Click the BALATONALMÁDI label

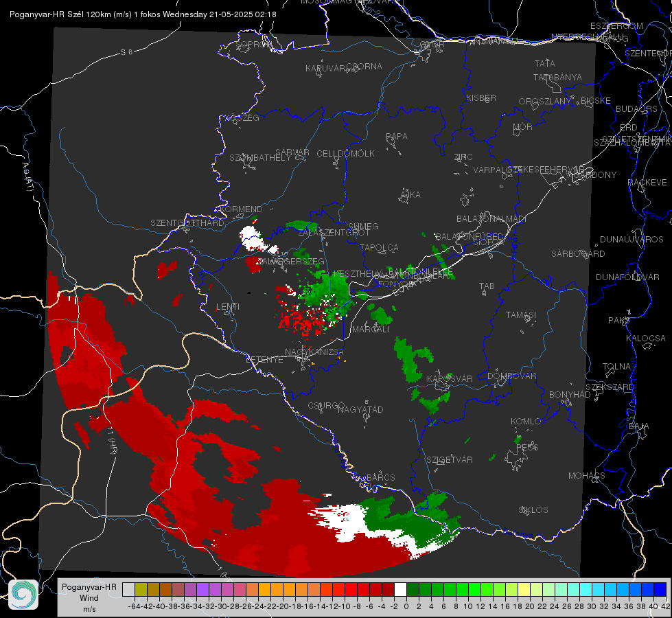tap(491, 219)
